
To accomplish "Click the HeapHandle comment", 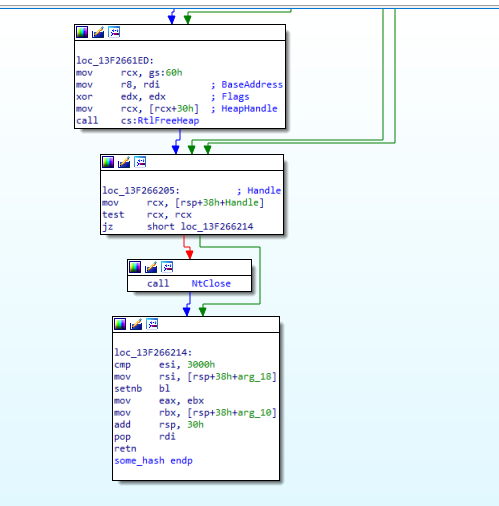I will tap(249, 109).
